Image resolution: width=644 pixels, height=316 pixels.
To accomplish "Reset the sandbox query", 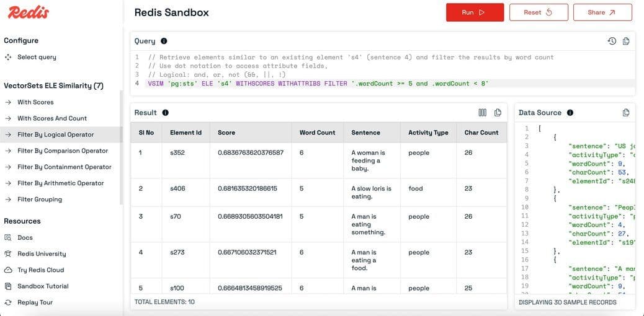I will [538, 12].
